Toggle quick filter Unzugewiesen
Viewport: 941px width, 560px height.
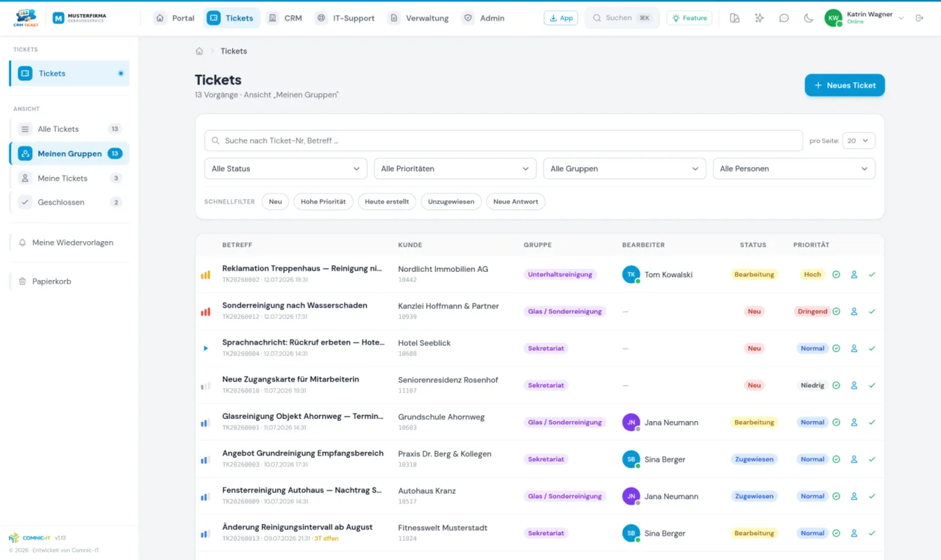(x=451, y=201)
